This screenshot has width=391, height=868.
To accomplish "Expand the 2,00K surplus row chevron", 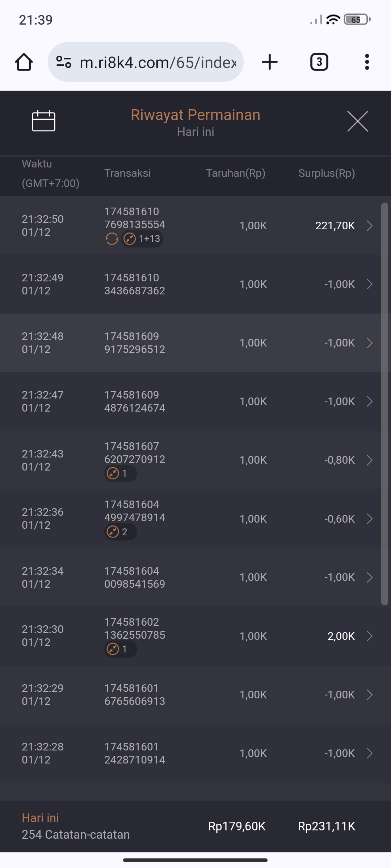I will [x=369, y=636].
